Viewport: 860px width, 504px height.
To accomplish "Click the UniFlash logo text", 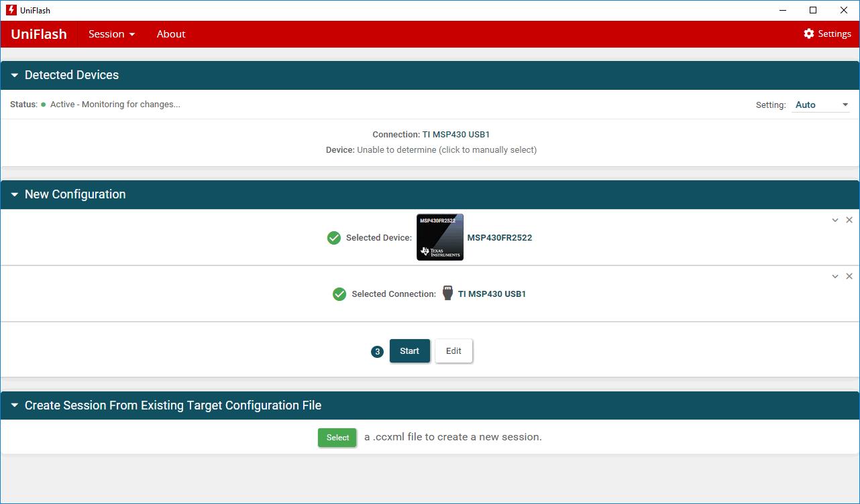I will click(x=39, y=34).
